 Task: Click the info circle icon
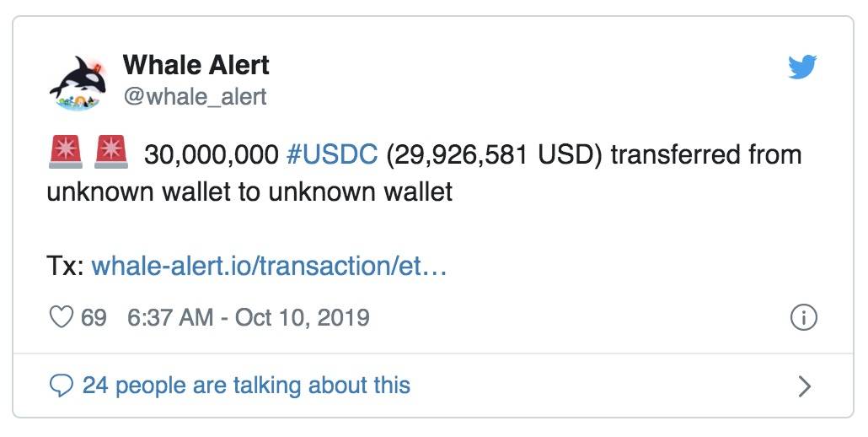(x=803, y=318)
